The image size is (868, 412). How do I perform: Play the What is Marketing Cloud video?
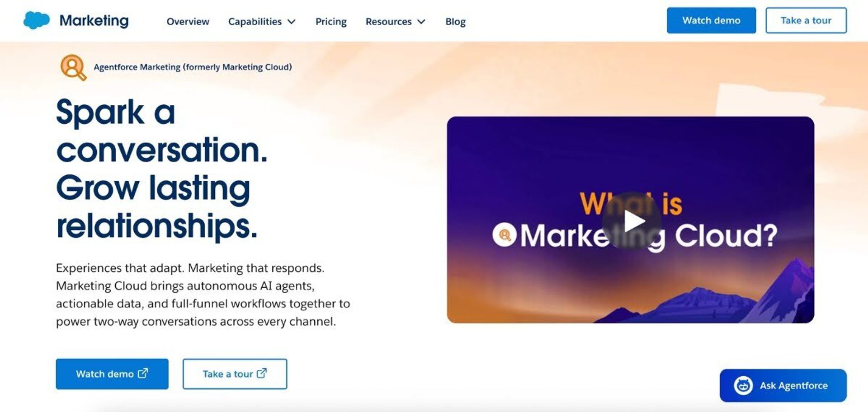tap(631, 221)
